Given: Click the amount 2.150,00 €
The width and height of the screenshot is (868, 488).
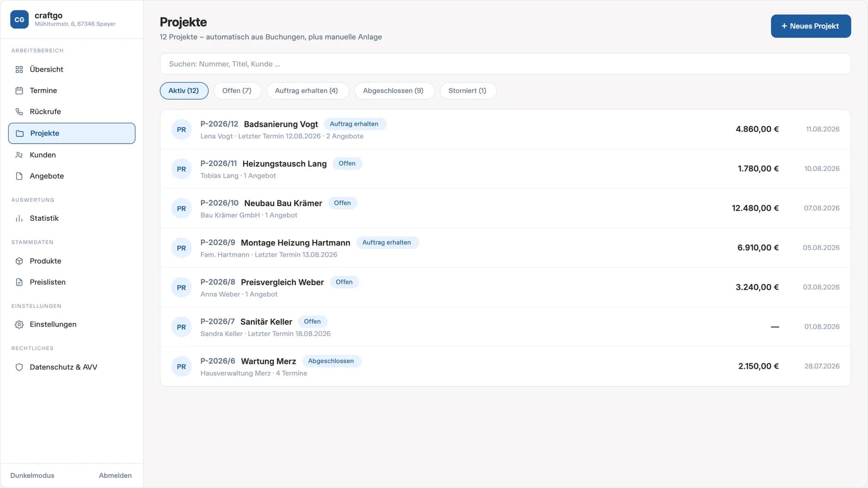Looking at the screenshot, I should 759,366.
